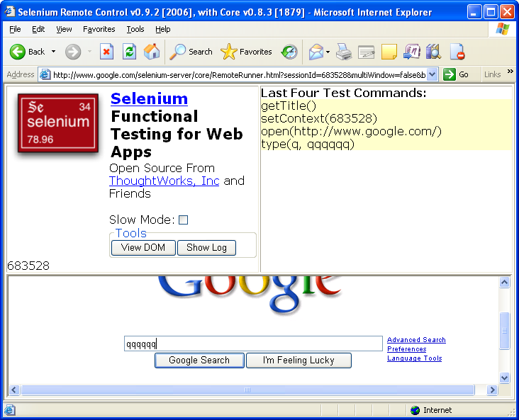Select the setContext(683528) command text

pyautogui.click(x=319, y=118)
